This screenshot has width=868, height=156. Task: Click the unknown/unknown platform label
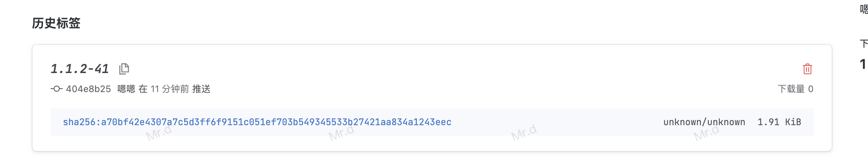click(704, 122)
